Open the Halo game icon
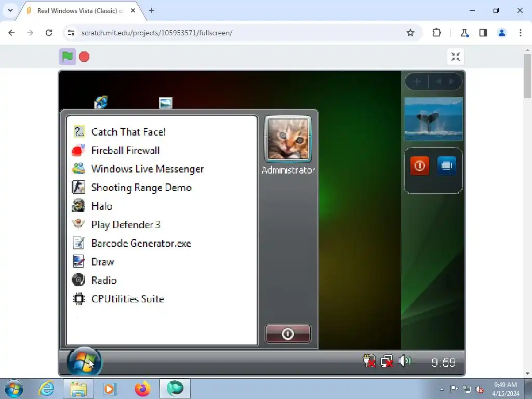This screenshot has height=399, width=532. (x=78, y=206)
